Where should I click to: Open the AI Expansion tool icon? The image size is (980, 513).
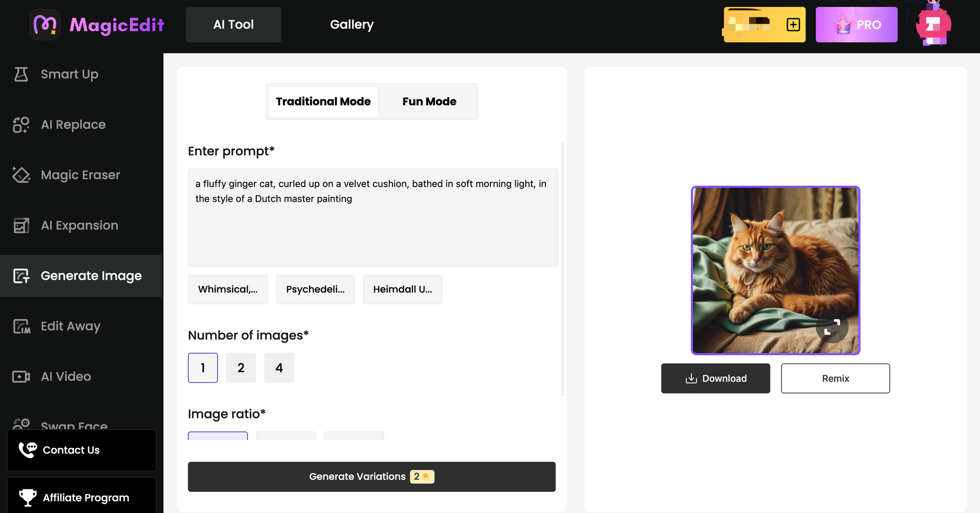click(21, 225)
